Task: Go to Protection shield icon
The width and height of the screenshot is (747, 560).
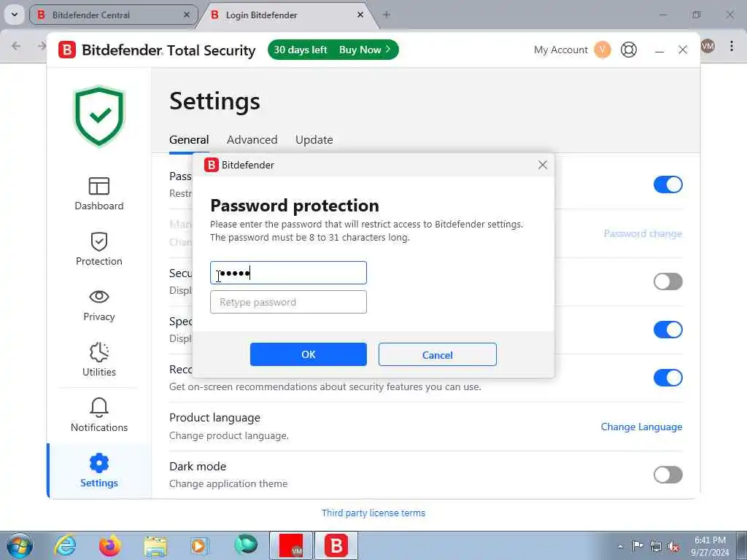Action: pyautogui.click(x=99, y=241)
